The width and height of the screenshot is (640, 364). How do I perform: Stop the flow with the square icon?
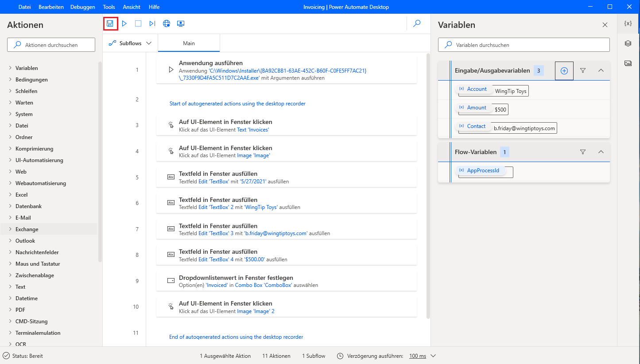(x=138, y=23)
